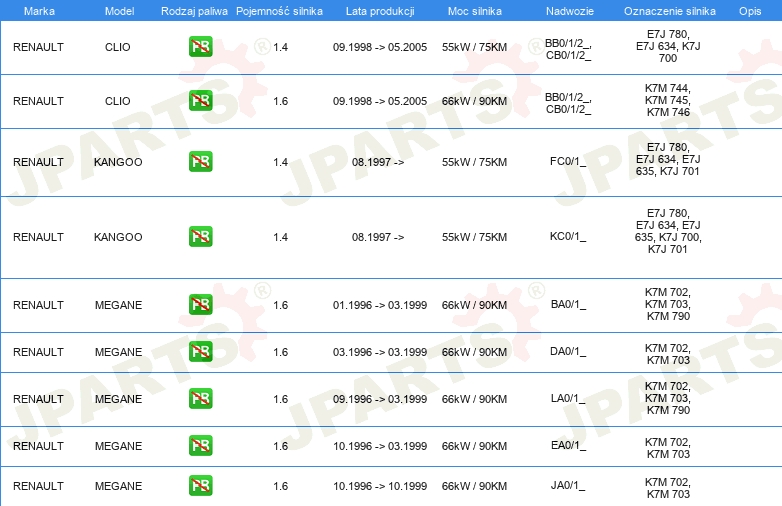
Task: Click production years '10.1996 -> 03.1999'
Action: (x=380, y=446)
